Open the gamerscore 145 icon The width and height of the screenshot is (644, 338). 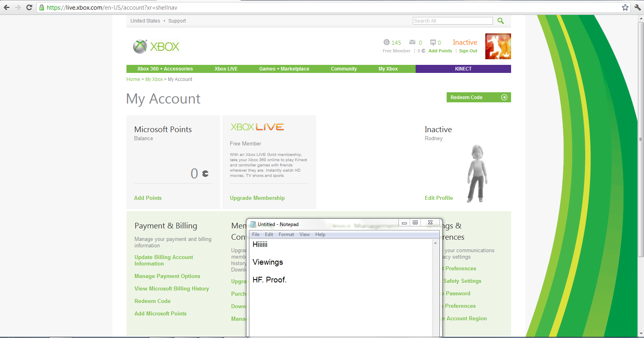click(x=386, y=42)
